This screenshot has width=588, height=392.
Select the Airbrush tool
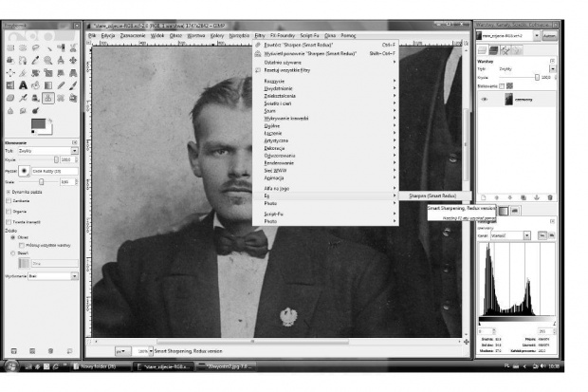[23, 98]
